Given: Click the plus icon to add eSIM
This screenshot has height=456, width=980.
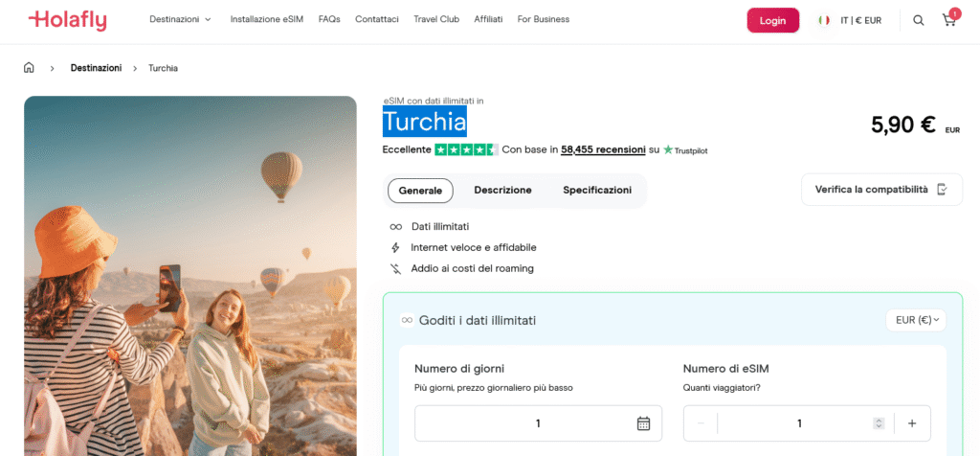Looking at the screenshot, I should 912,423.
